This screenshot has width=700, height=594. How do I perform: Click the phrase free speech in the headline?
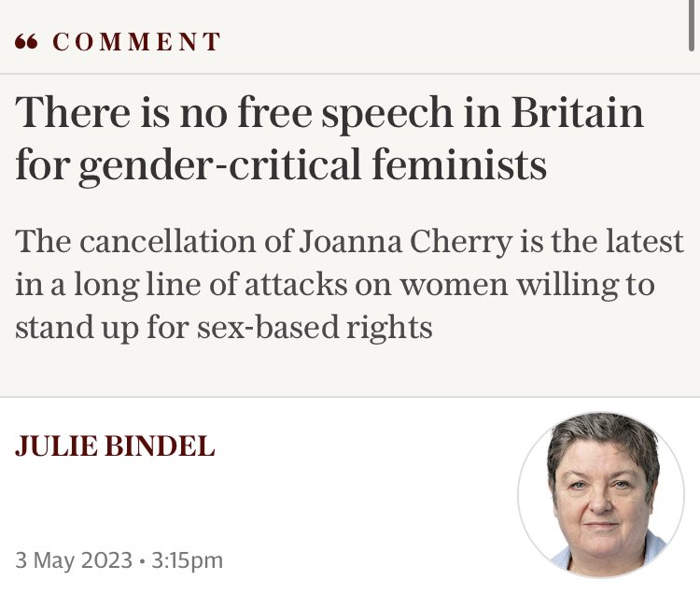coord(353,114)
